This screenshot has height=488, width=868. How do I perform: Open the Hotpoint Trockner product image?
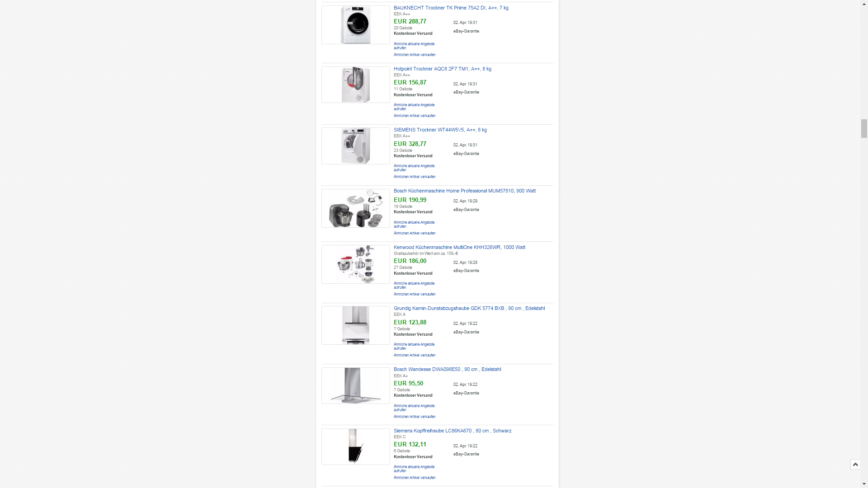tap(356, 85)
